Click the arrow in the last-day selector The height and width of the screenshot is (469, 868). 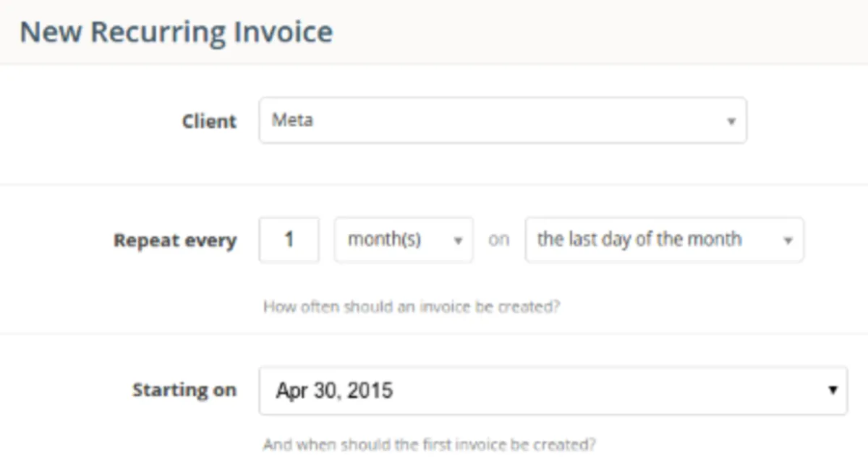pyautogui.click(x=788, y=241)
